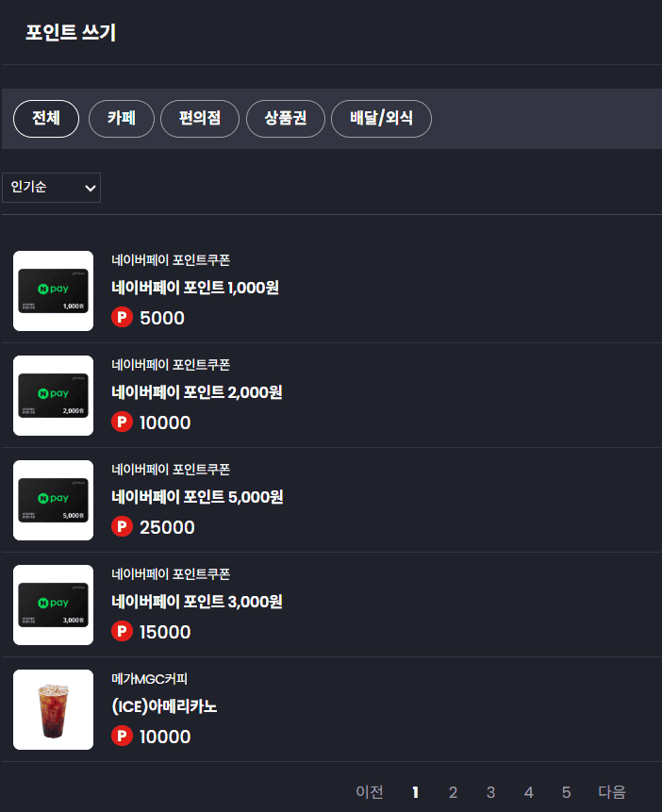Click the P icon in the (ICE)아메리카노 row
This screenshot has height=812, width=662.
123,736
